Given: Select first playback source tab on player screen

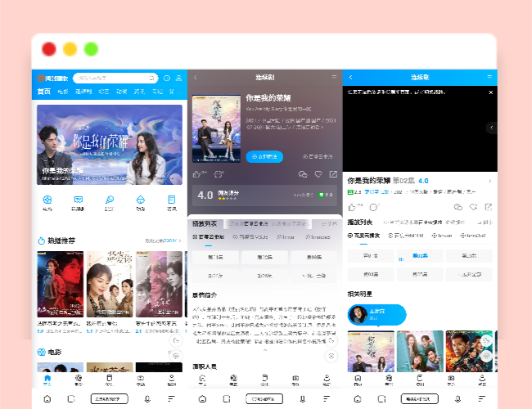Looking at the screenshot, I should pyautogui.click(x=363, y=236).
